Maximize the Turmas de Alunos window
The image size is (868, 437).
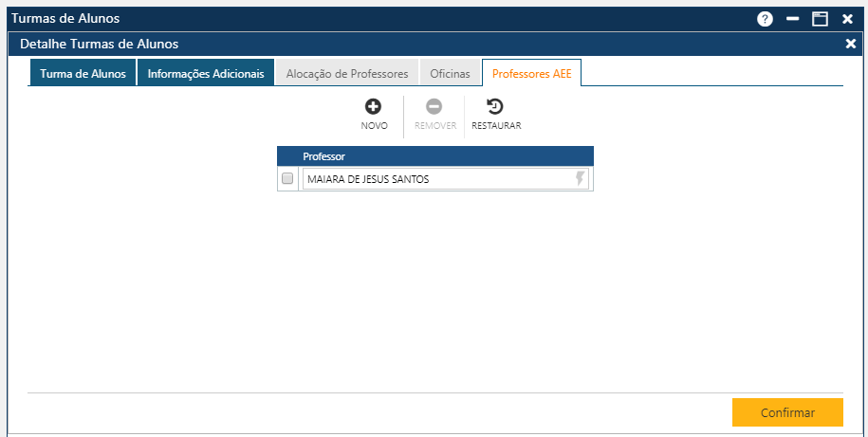click(x=820, y=19)
